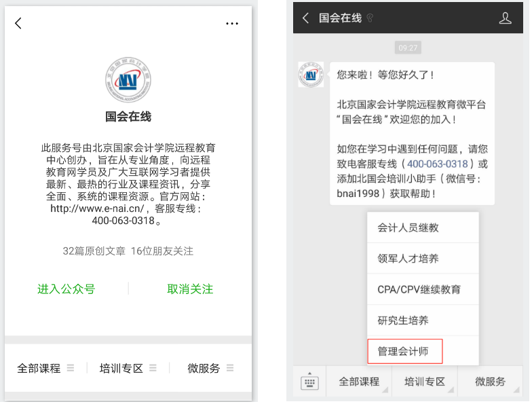The height and width of the screenshot is (404, 532).
Task: Click the 国会在线 name under profile logo
Action: pos(128,117)
